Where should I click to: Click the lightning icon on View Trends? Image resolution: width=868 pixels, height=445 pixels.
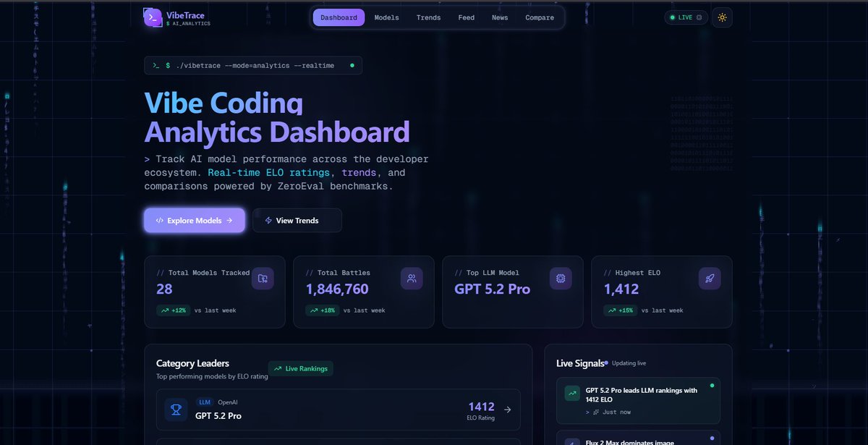(x=268, y=221)
